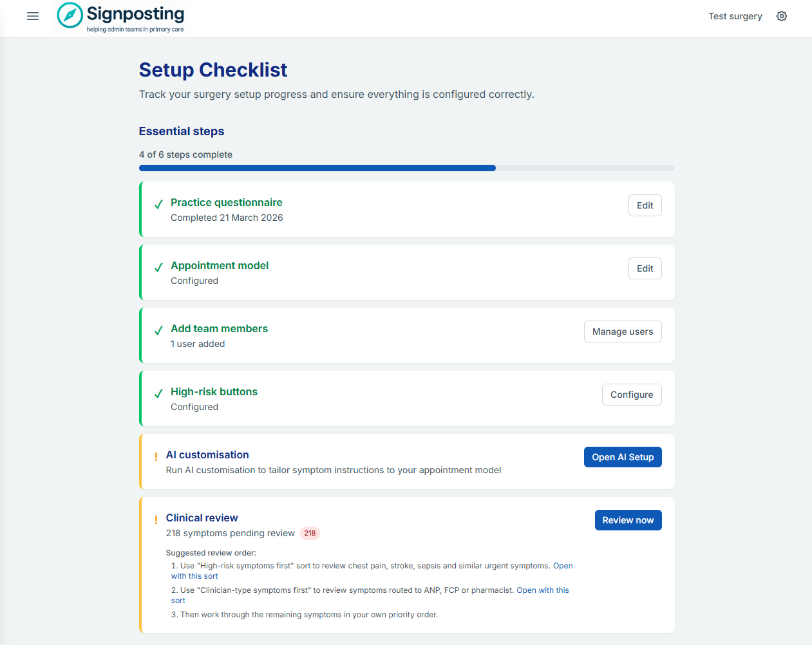Open the hamburger navigation menu

(32, 16)
